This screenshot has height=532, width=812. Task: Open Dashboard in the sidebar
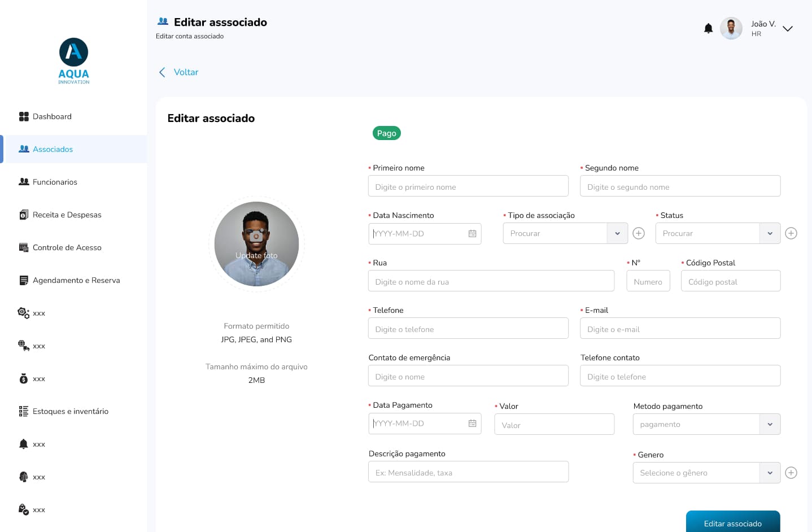coord(52,116)
